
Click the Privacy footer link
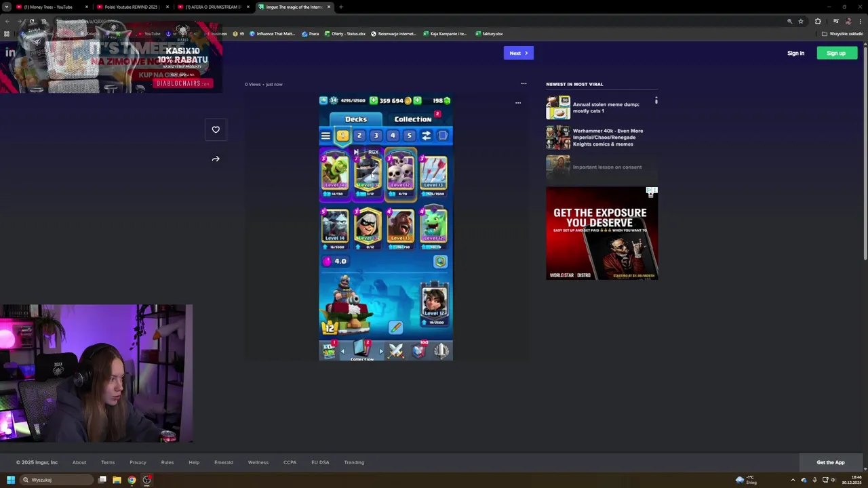tap(138, 462)
